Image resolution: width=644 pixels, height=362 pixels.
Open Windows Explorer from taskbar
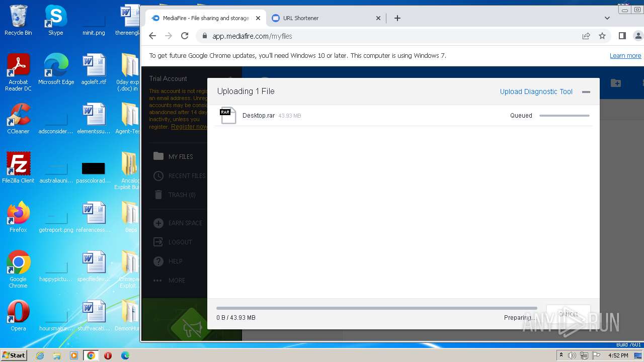point(57,355)
